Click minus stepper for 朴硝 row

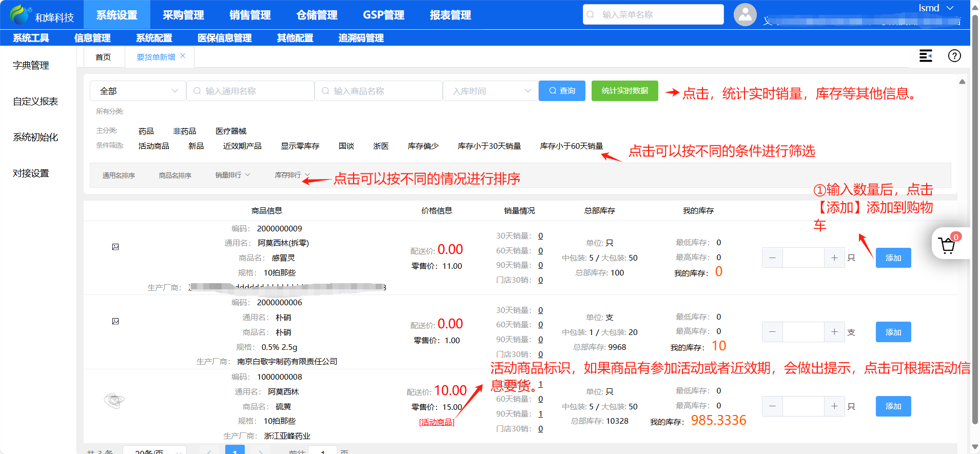[772, 332]
